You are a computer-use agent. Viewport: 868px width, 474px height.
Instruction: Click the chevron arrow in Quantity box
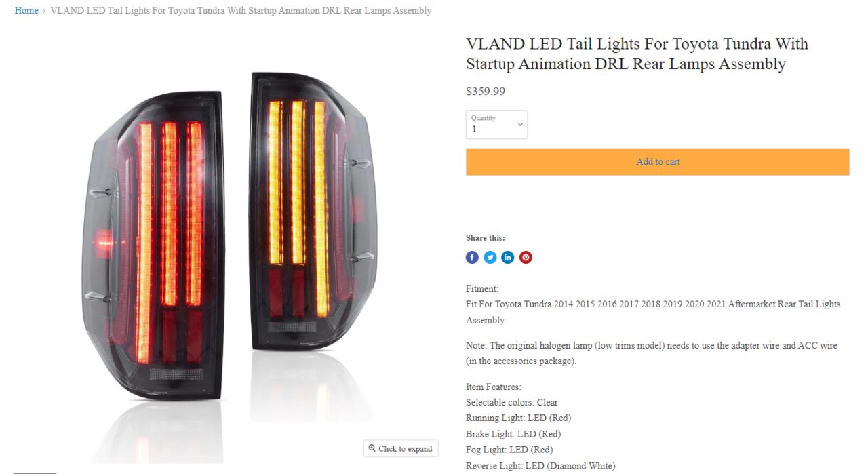(x=520, y=124)
